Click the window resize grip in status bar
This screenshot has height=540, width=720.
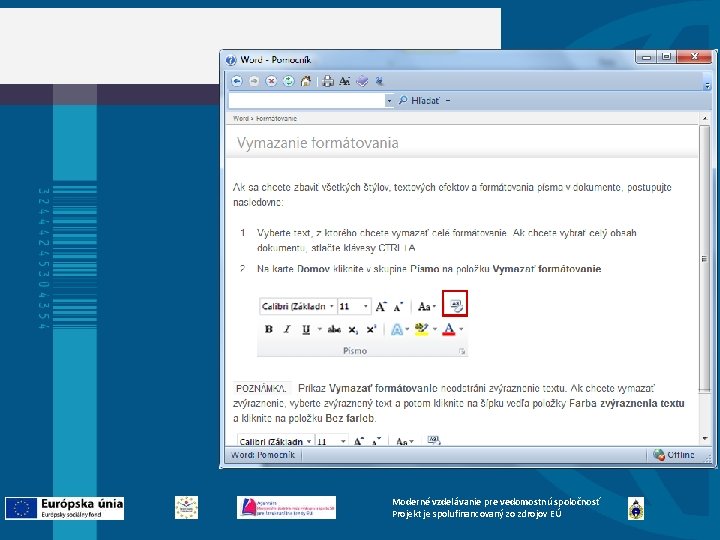[x=708, y=458]
